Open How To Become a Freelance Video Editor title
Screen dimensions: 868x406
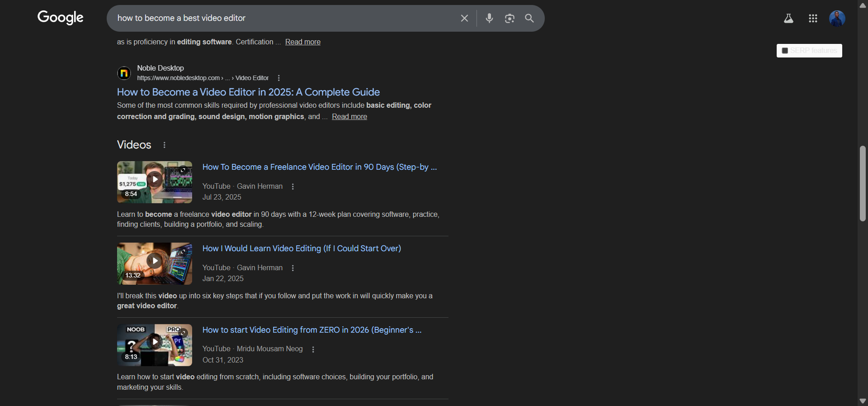320,167
